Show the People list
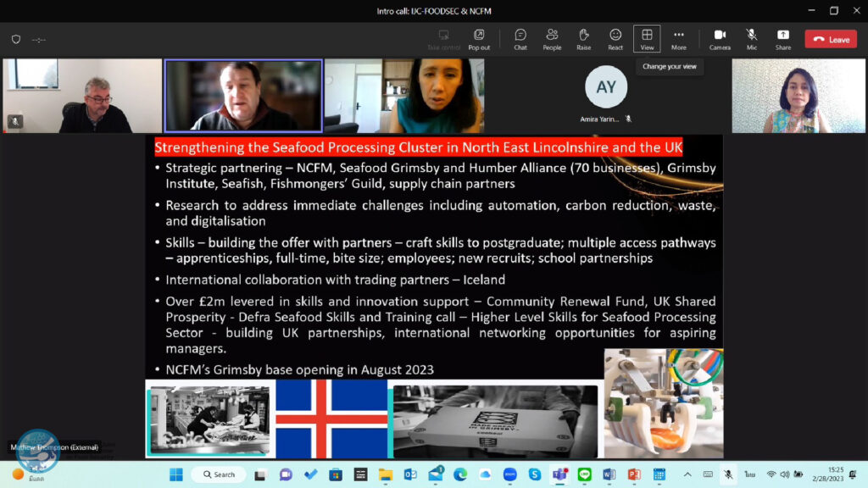The width and height of the screenshot is (868, 488). click(552, 40)
